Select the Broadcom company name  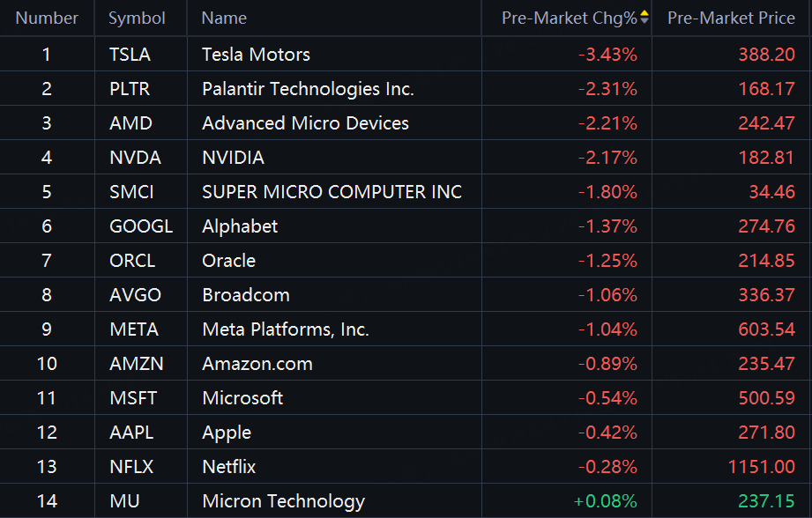click(x=246, y=295)
